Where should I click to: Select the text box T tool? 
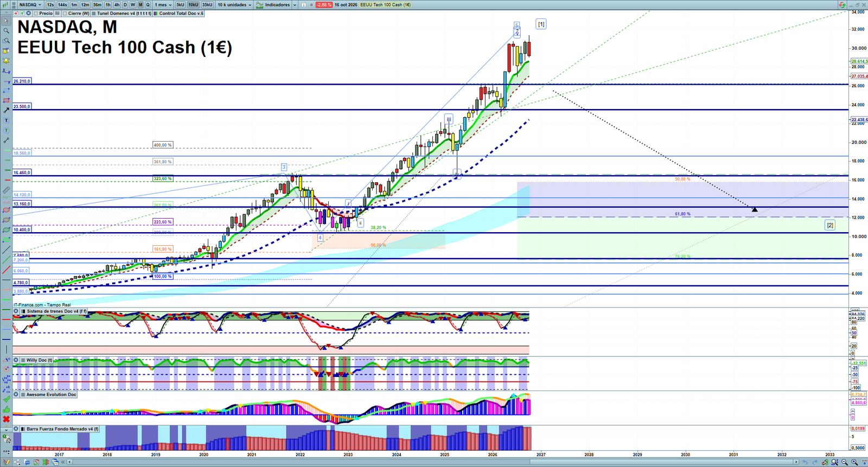point(7,120)
